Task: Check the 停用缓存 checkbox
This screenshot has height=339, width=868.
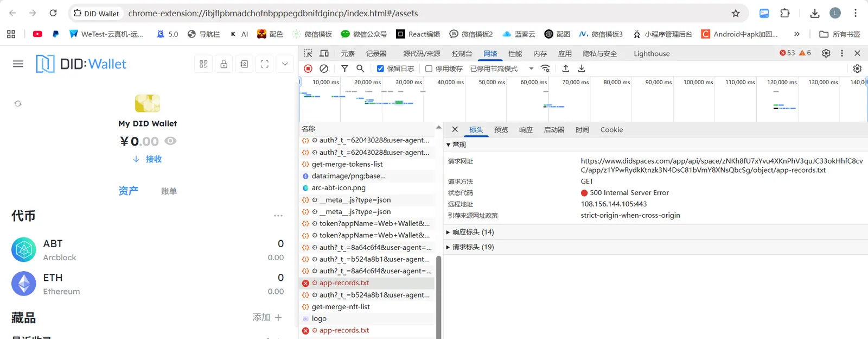Action: click(x=429, y=68)
